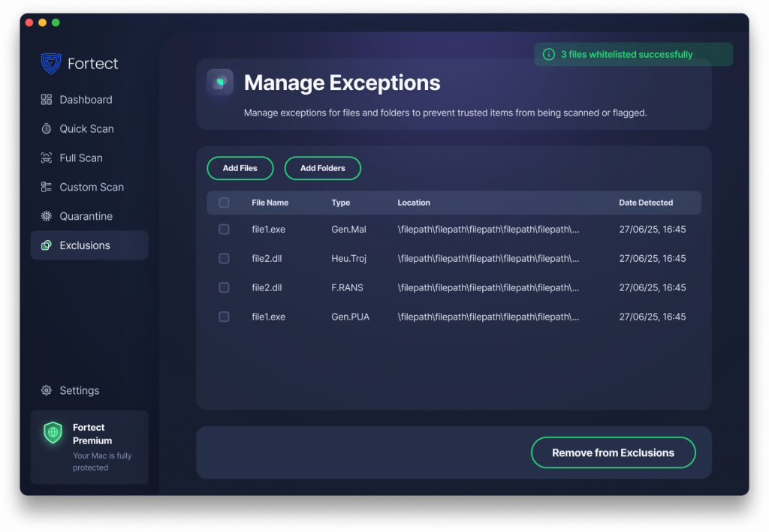Click the location path in Gen.PUA row
This screenshot has height=532, width=769.
click(x=488, y=317)
